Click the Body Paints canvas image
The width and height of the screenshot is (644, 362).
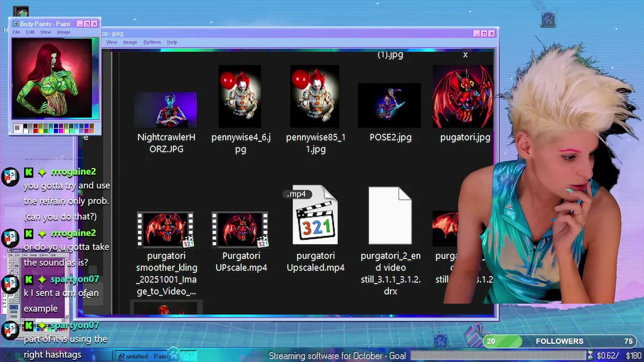point(52,78)
